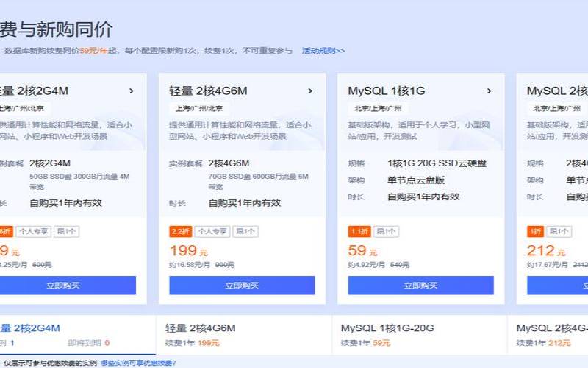This screenshot has height=368, width=588.
Task: Click the 轻量 2核4G6M card title
Action: click(208, 91)
